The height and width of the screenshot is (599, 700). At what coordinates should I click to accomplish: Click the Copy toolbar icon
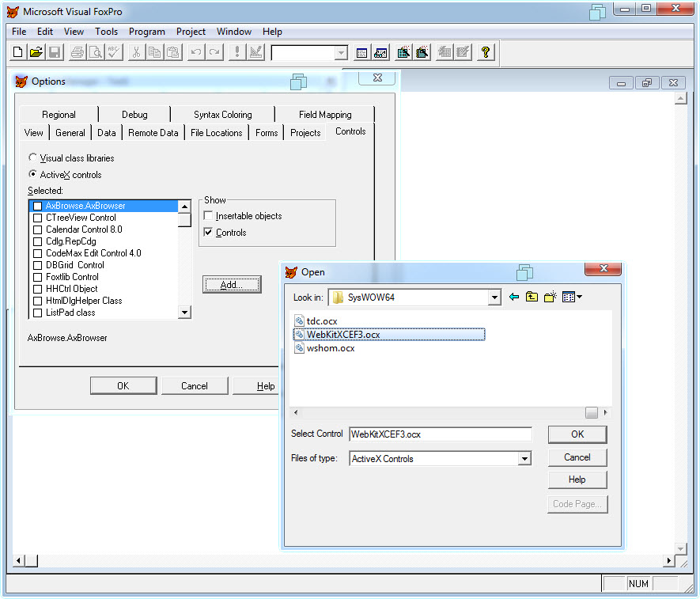click(x=154, y=53)
